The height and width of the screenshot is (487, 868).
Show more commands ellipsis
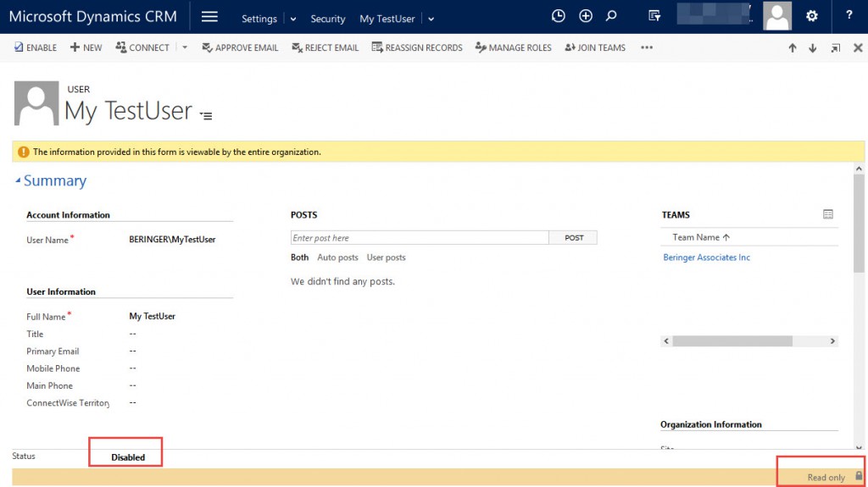(647, 47)
